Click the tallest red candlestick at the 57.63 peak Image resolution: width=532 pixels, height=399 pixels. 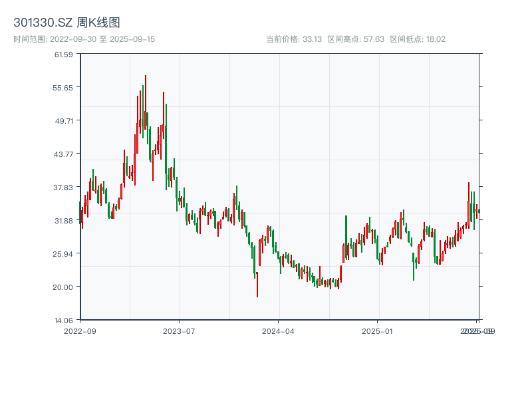coord(146,102)
